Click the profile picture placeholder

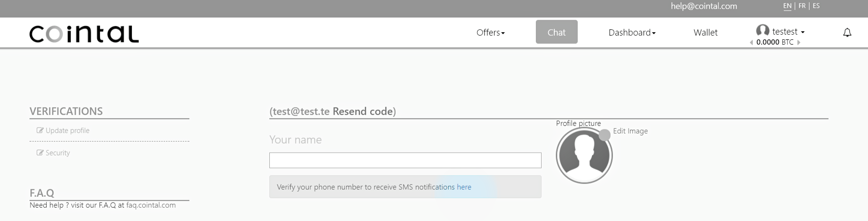[x=584, y=155]
